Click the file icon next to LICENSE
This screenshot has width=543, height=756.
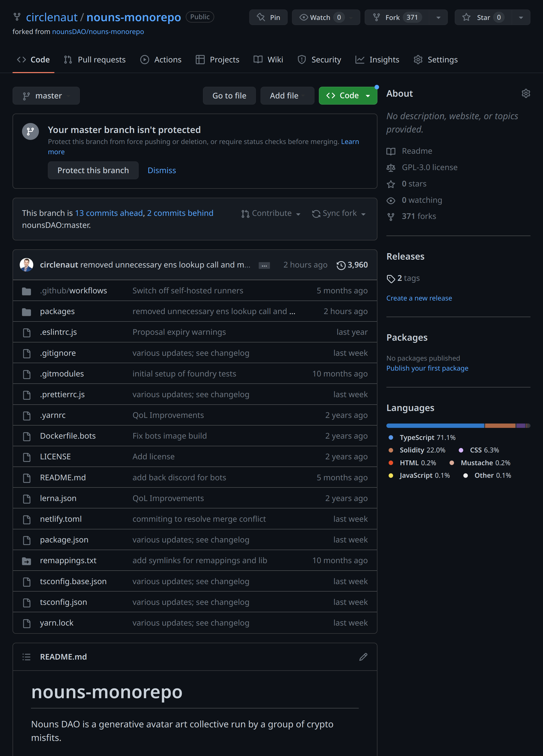[26, 457]
